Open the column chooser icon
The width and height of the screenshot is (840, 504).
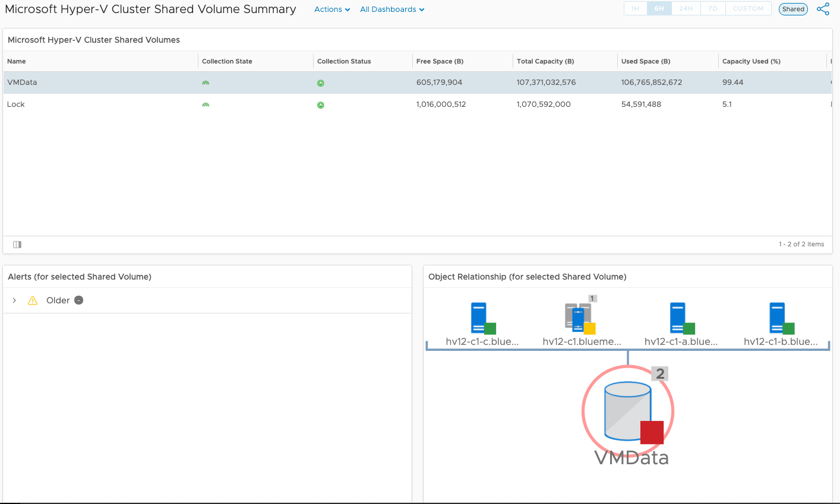click(x=17, y=245)
